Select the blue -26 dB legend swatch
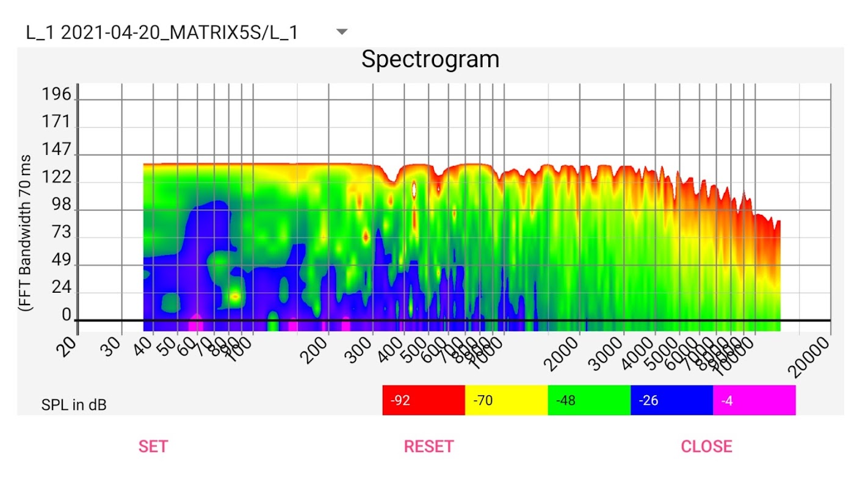 [x=671, y=400]
